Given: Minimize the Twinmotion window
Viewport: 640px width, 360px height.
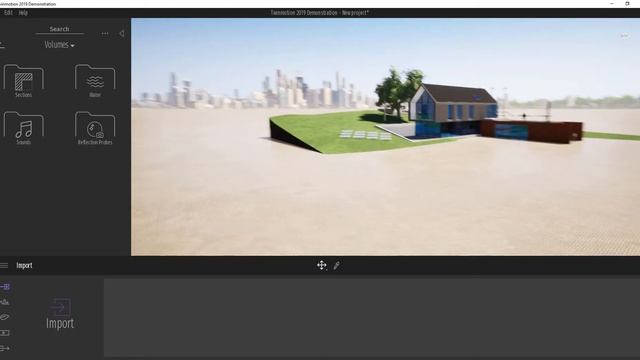Looking at the screenshot, I should [612, 4].
